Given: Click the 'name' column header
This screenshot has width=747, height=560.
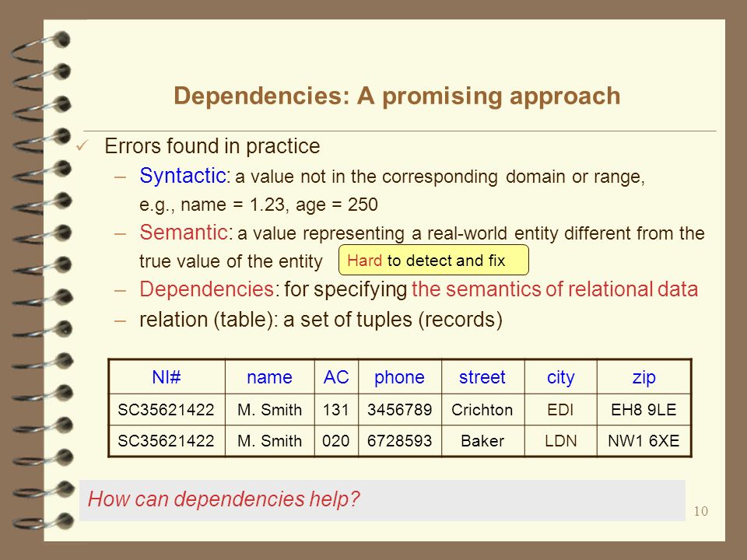Looking at the screenshot, I should point(270,377).
